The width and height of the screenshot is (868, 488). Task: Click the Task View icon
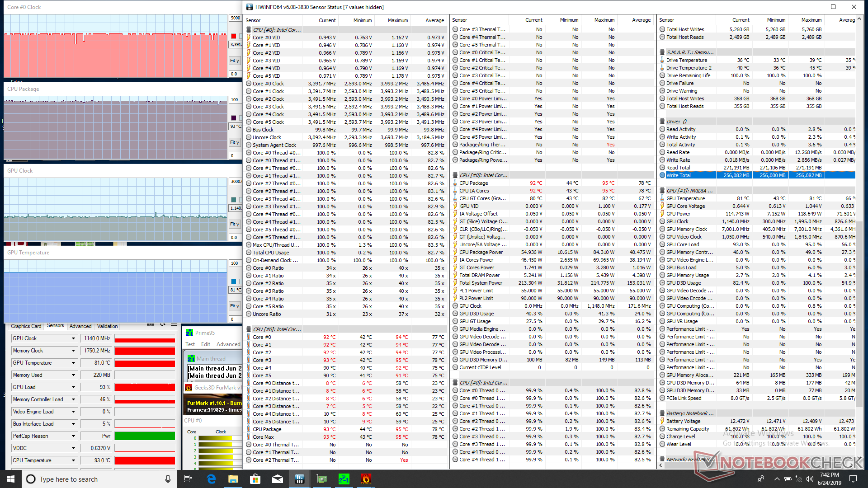[188, 479]
